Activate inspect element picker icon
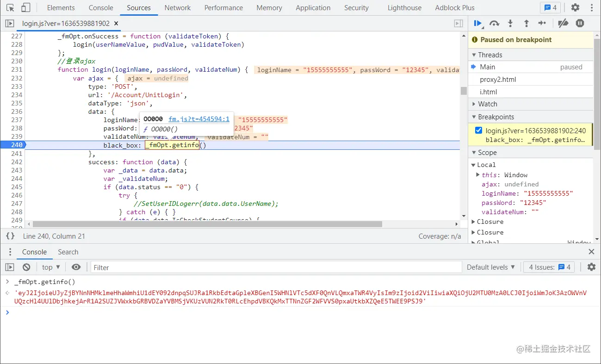 click(x=10, y=8)
